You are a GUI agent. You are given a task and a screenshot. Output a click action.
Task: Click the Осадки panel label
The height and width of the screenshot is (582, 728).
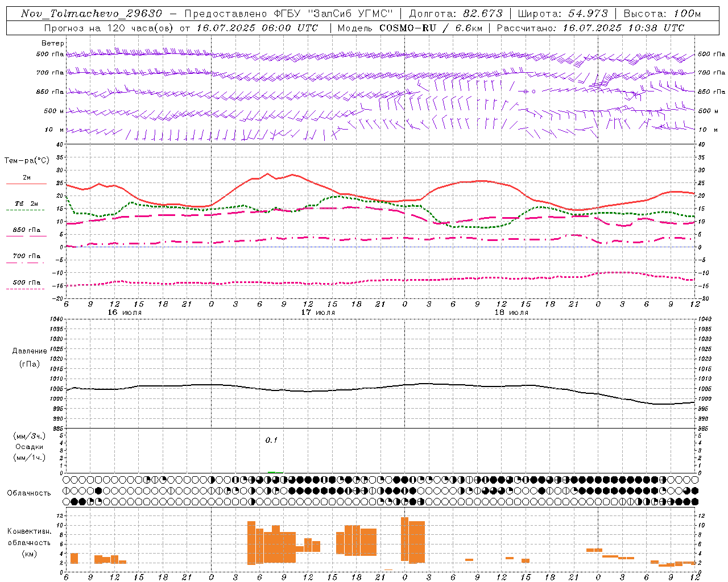click(x=30, y=447)
